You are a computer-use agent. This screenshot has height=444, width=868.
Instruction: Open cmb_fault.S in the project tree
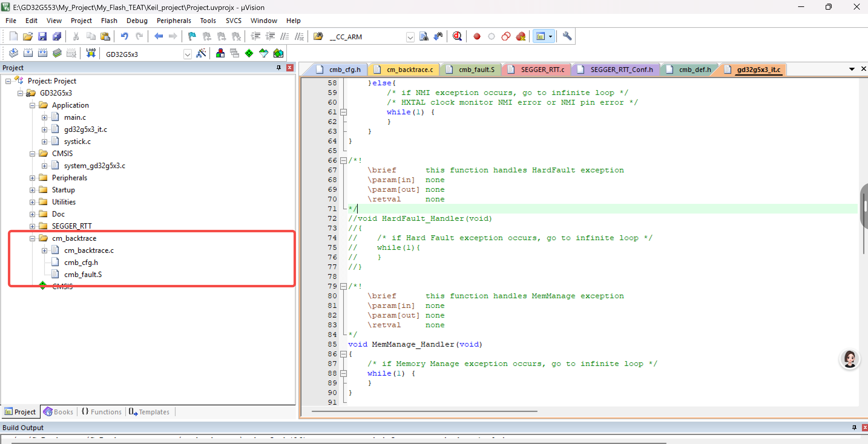pyautogui.click(x=83, y=275)
